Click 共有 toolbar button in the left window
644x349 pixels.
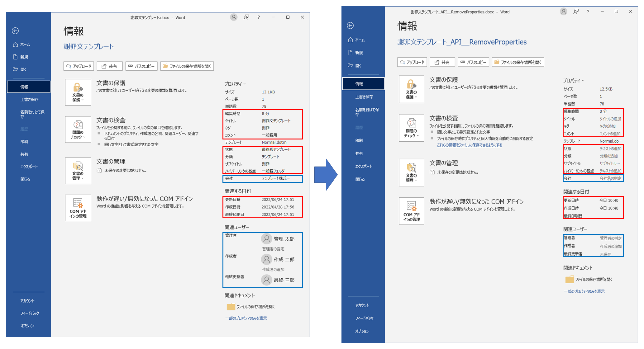point(110,66)
